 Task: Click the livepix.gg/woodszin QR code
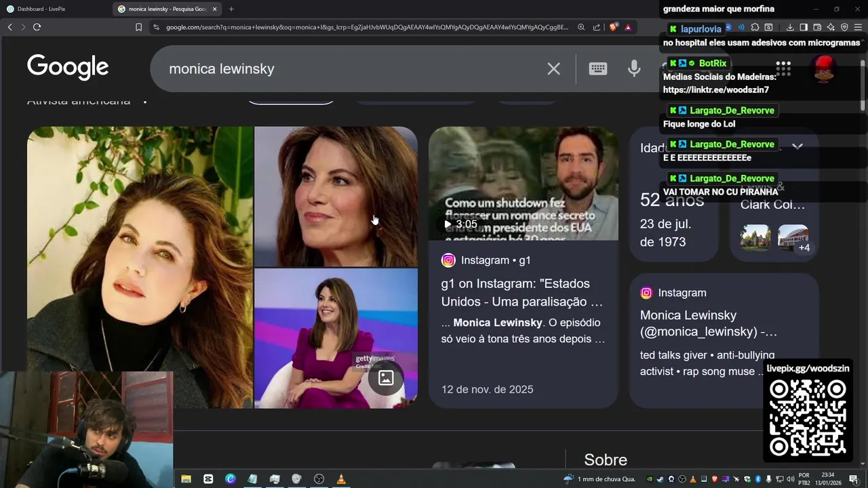point(808,417)
